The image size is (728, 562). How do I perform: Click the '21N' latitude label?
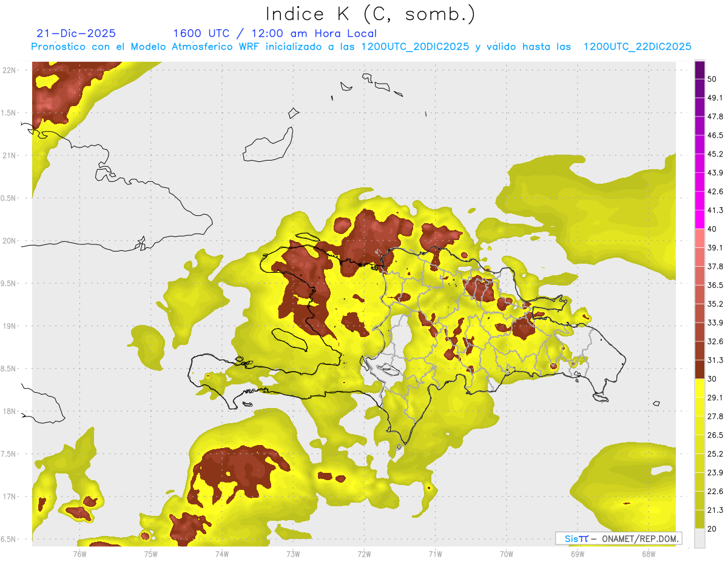9,155
